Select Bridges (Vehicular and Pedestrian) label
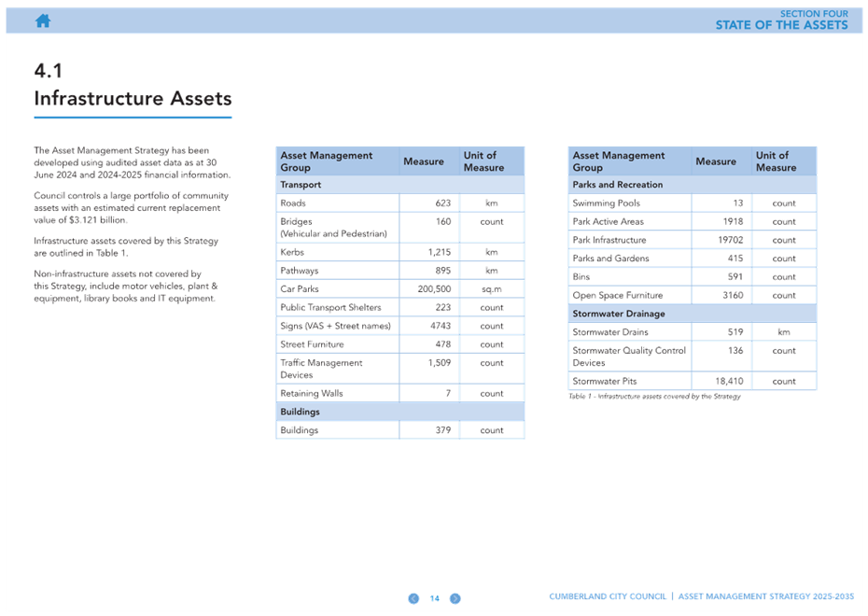 click(333, 228)
